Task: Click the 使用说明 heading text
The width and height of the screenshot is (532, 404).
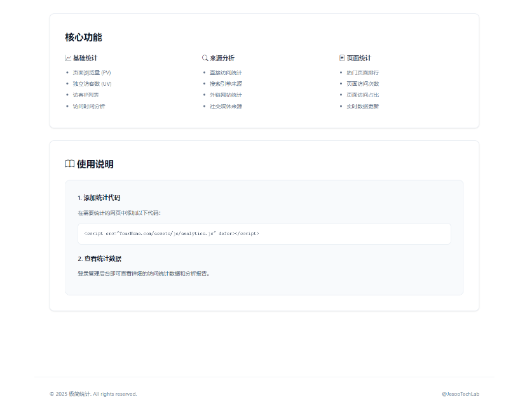Action: (95, 164)
